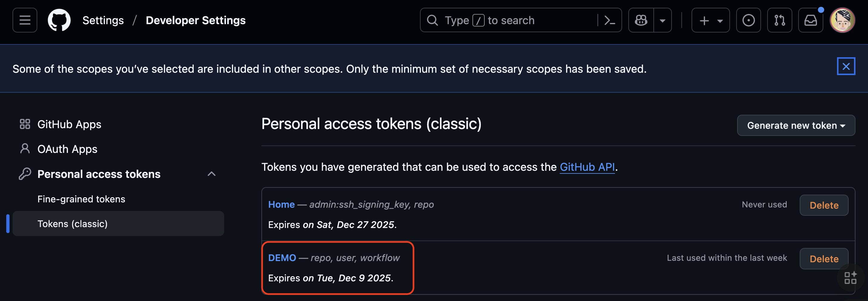The width and height of the screenshot is (868, 301).
Task: Select Fine-grained tokens sidebar item
Action: click(x=81, y=199)
